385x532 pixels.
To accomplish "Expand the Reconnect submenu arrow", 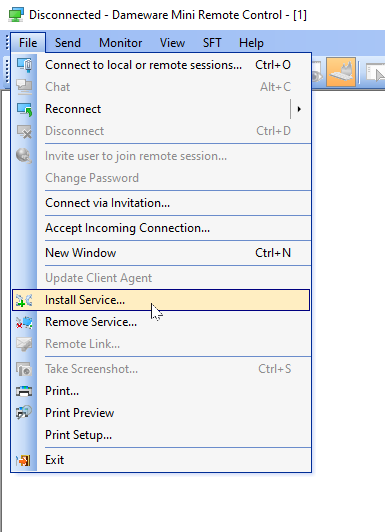I will coord(299,109).
